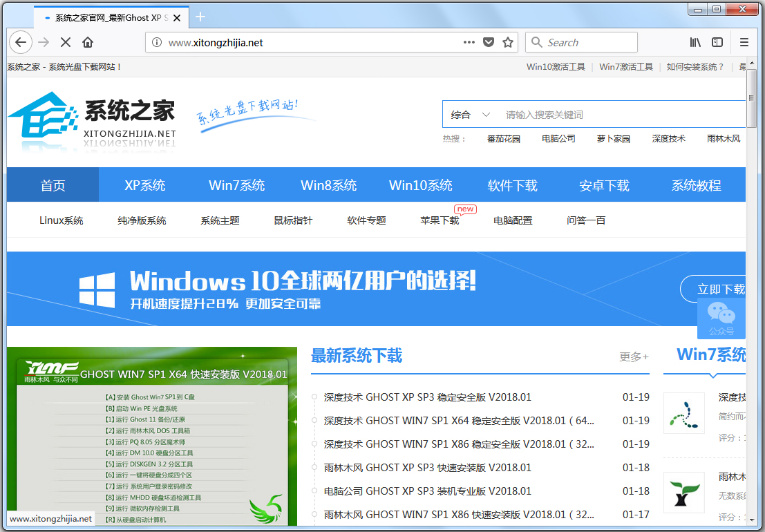Open 雨林木风 GHOST XP SP3 快速安装版 link
765x532 pixels.
tap(427, 467)
